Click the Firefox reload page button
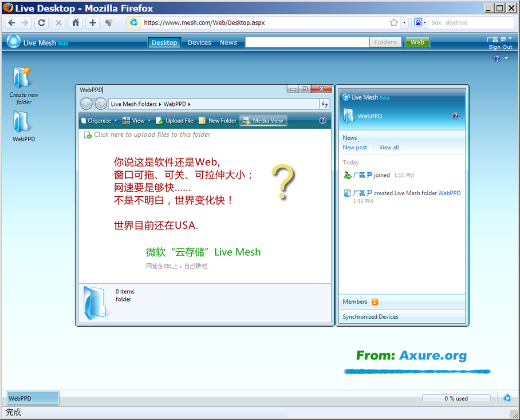 (41, 23)
